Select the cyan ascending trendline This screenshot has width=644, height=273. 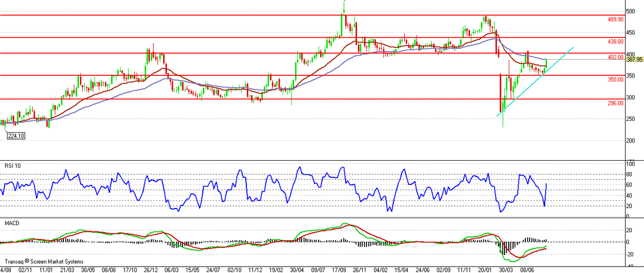pyautogui.click(x=536, y=81)
